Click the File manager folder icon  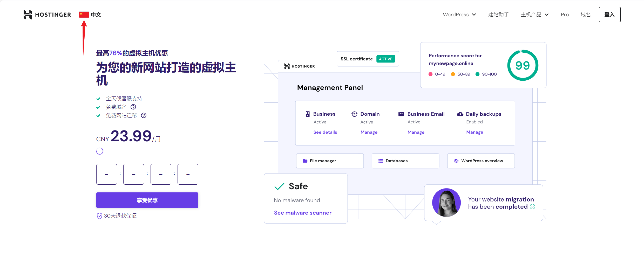click(x=305, y=161)
